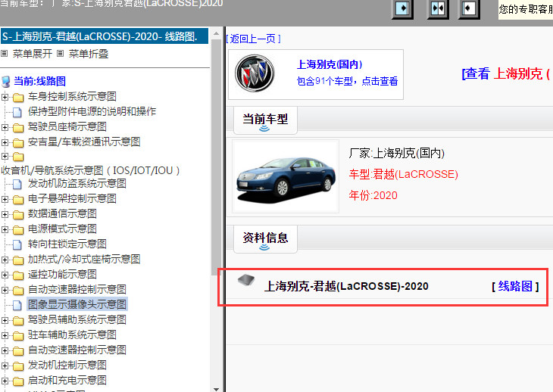Expand the 安吉星/车载资通讯示意图 node

click(5, 142)
